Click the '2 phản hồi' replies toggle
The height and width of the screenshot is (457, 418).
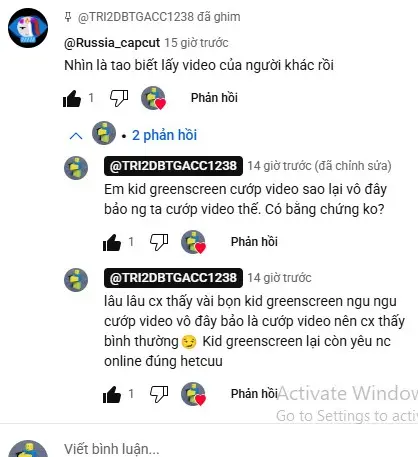click(164, 135)
